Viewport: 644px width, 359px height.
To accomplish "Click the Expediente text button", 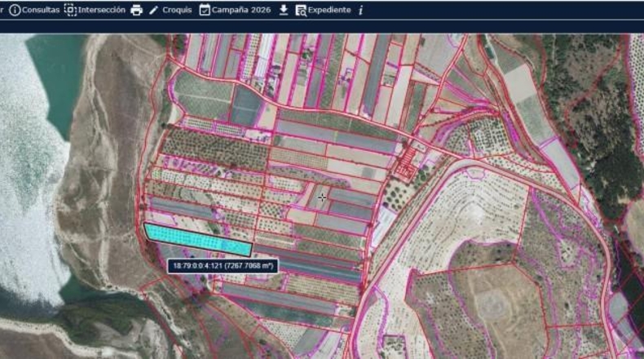I will 329,10.
